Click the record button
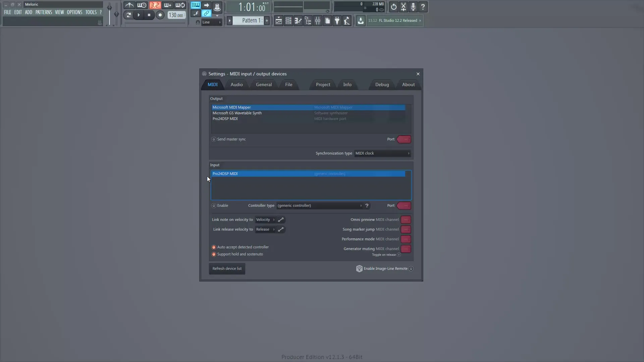The height and width of the screenshot is (362, 644). pyautogui.click(x=160, y=15)
